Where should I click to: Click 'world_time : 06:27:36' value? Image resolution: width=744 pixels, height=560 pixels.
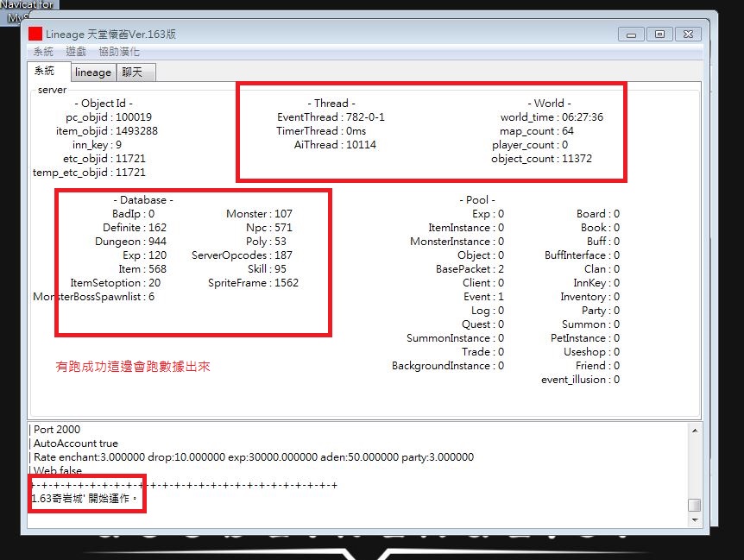click(x=552, y=117)
